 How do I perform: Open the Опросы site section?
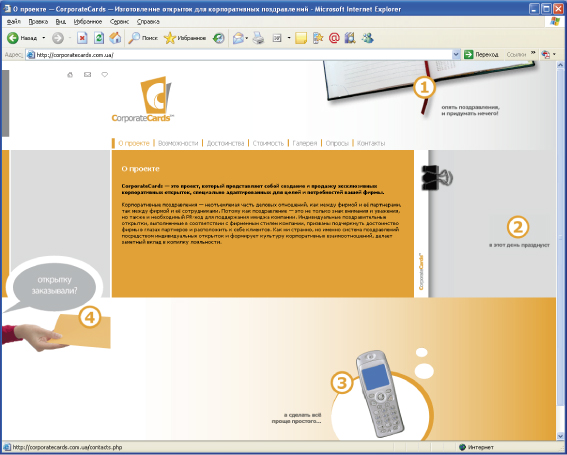click(337, 143)
